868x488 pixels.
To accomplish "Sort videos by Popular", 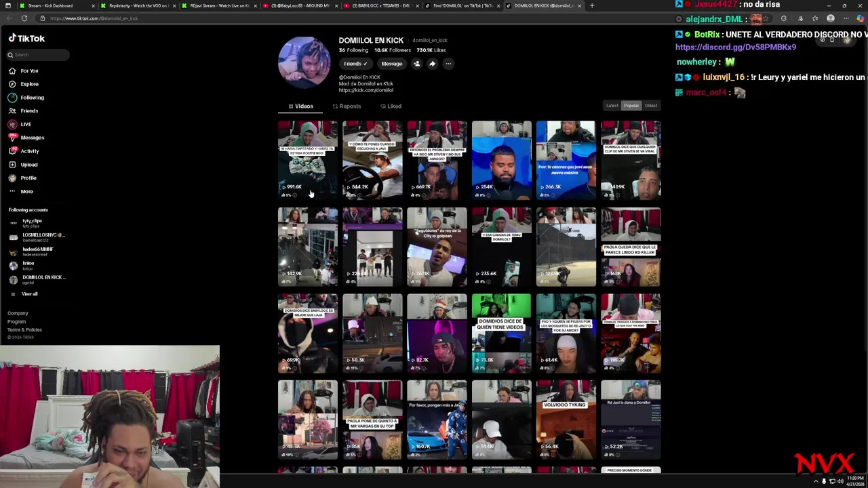I will (631, 106).
